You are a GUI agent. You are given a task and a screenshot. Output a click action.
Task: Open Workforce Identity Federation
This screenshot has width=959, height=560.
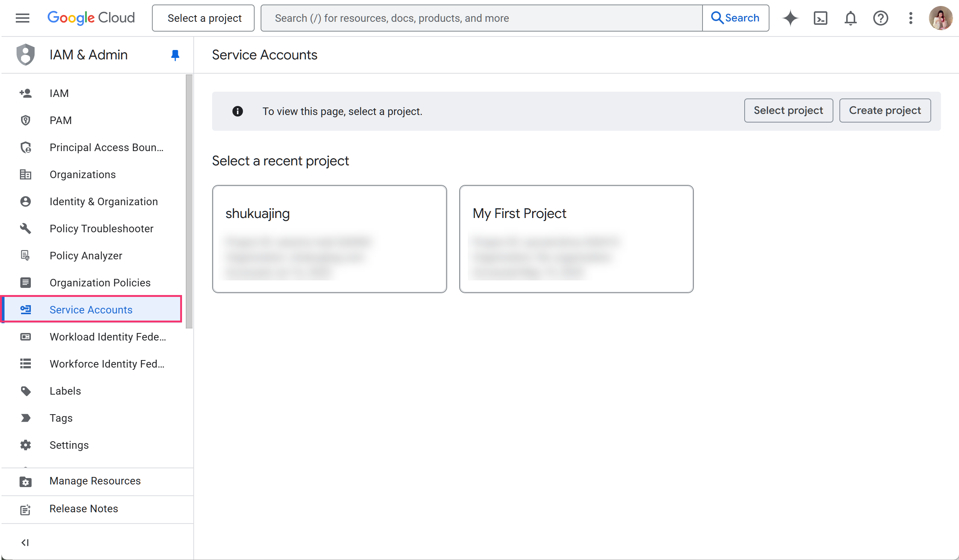pos(92,363)
